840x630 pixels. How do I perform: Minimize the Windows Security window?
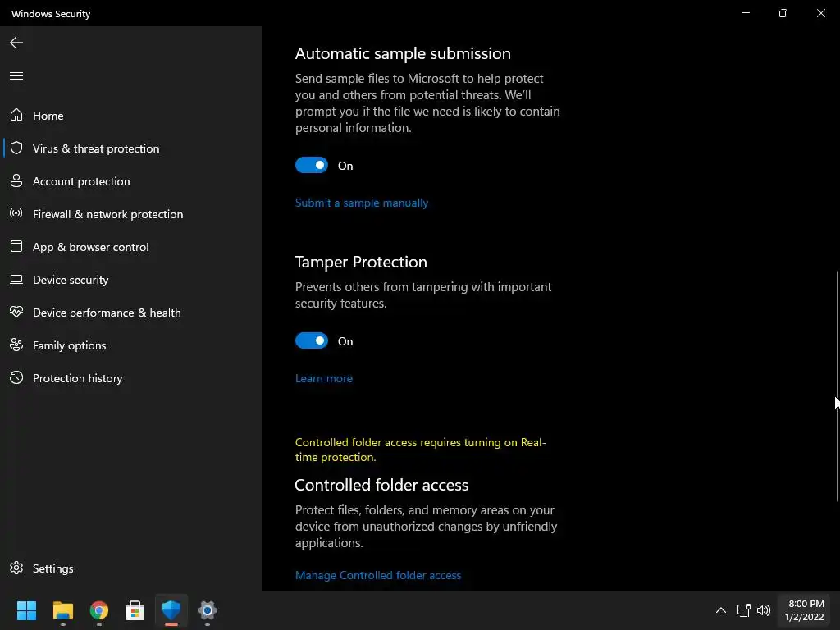745,13
